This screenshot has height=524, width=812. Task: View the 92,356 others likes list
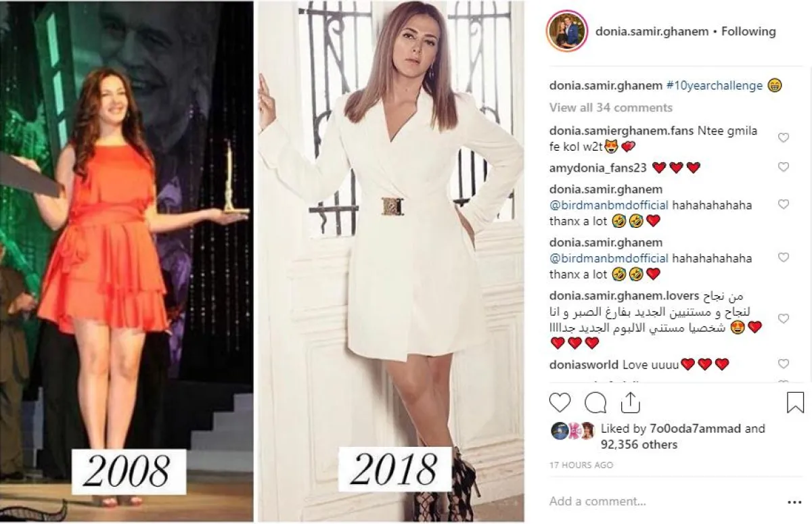tap(639, 445)
